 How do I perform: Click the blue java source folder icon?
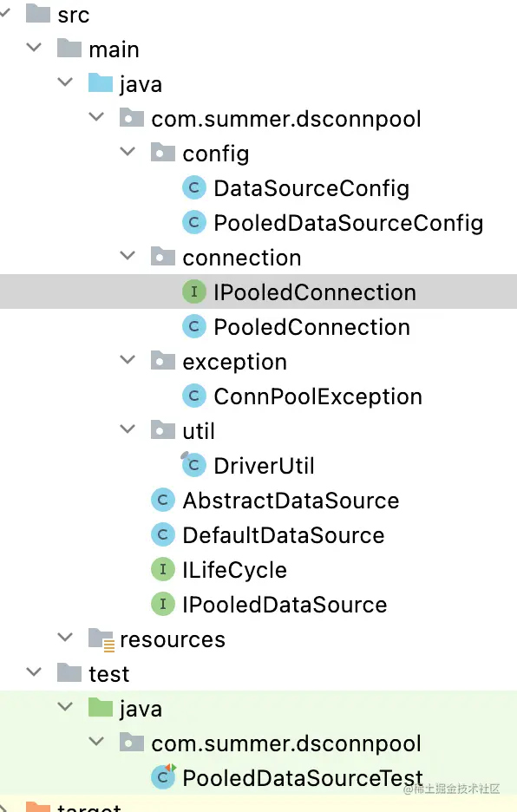point(101,83)
